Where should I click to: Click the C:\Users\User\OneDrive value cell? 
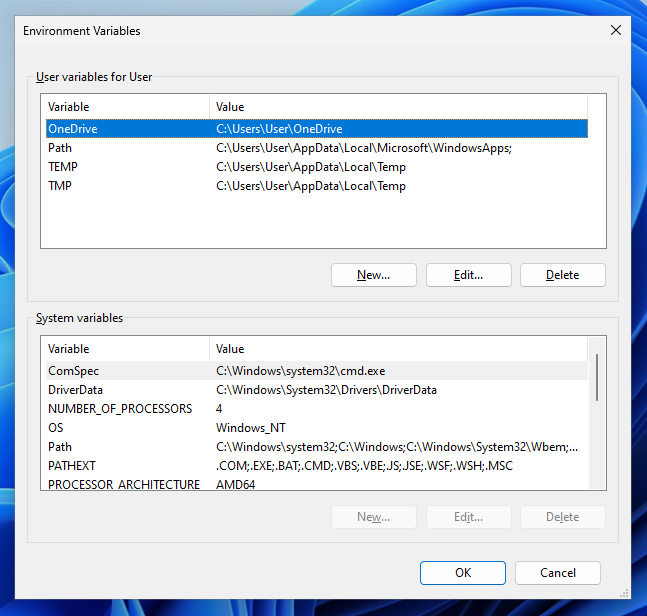[x=279, y=129]
